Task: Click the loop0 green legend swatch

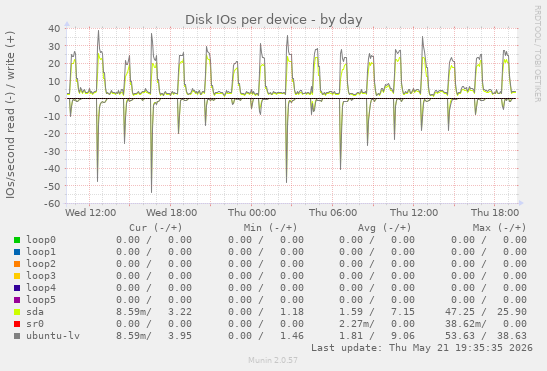Action: [x=17, y=240]
